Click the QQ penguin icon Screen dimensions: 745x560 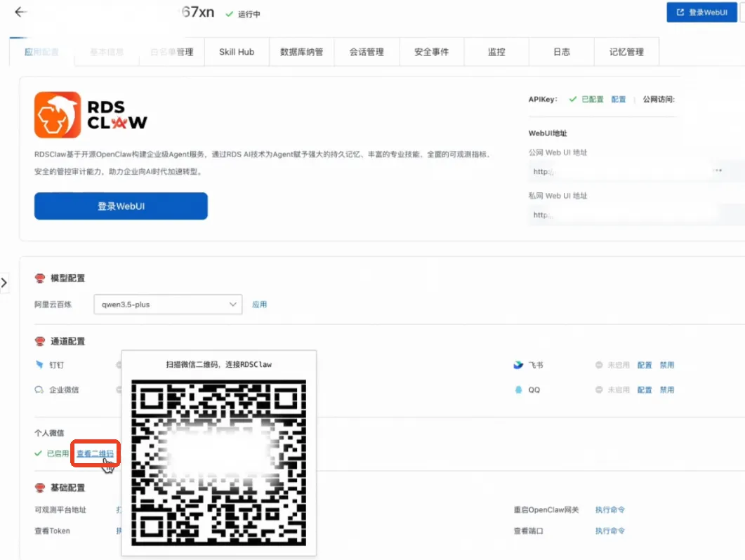[518, 390]
